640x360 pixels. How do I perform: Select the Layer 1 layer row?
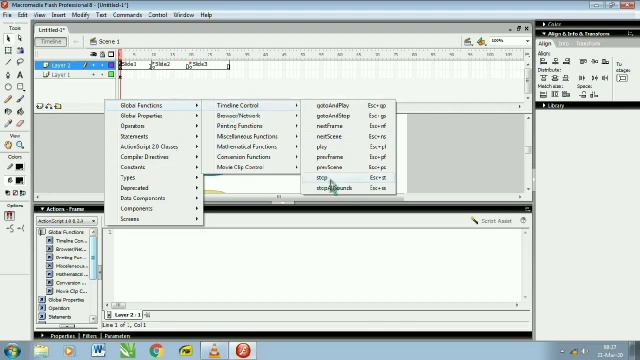(x=75, y=74)
